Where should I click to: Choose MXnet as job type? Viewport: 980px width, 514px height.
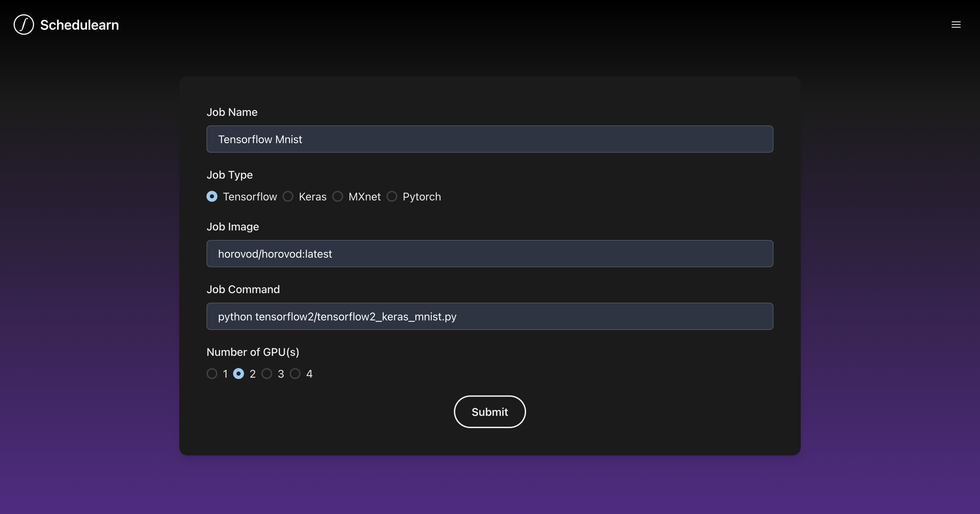tap(338, 196)
